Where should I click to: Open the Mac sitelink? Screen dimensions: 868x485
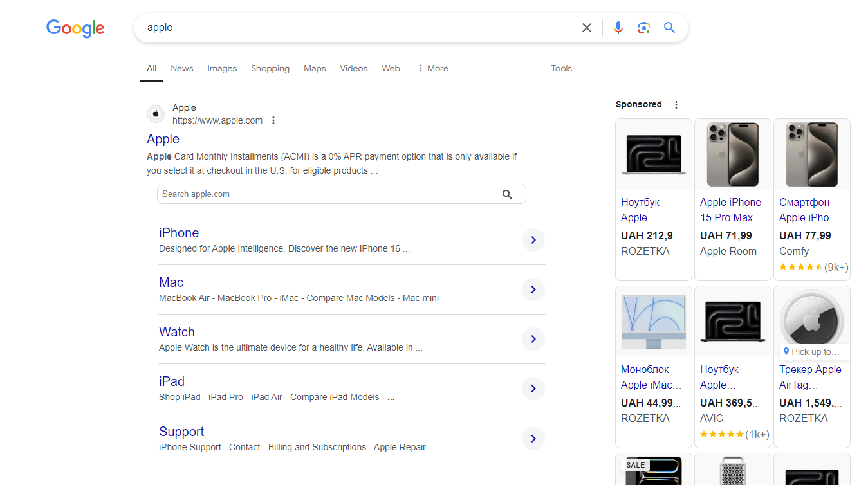pyautogui.click(x=171, y=282)
